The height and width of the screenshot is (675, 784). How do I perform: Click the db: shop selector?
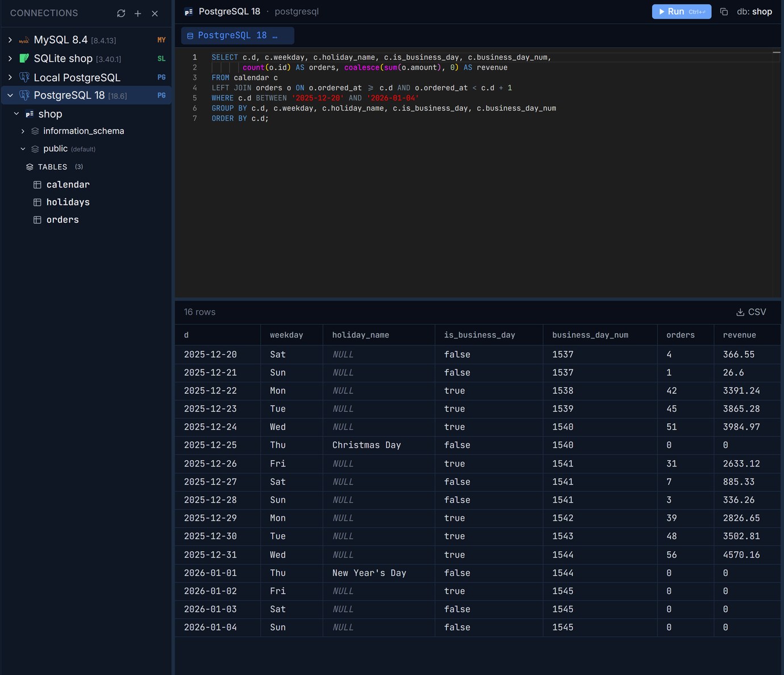click(x=754, y=11)
